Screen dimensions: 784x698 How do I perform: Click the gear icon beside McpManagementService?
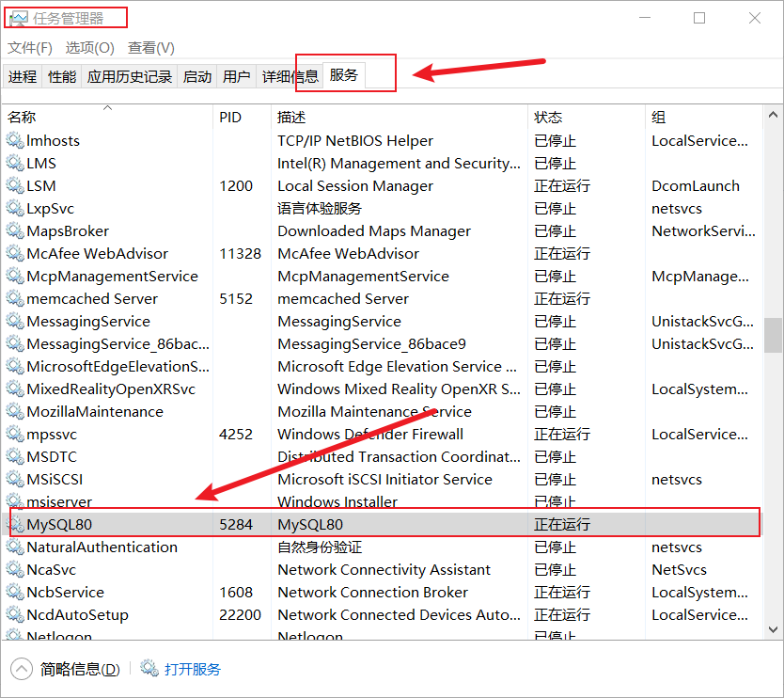(x=15, y=276)
